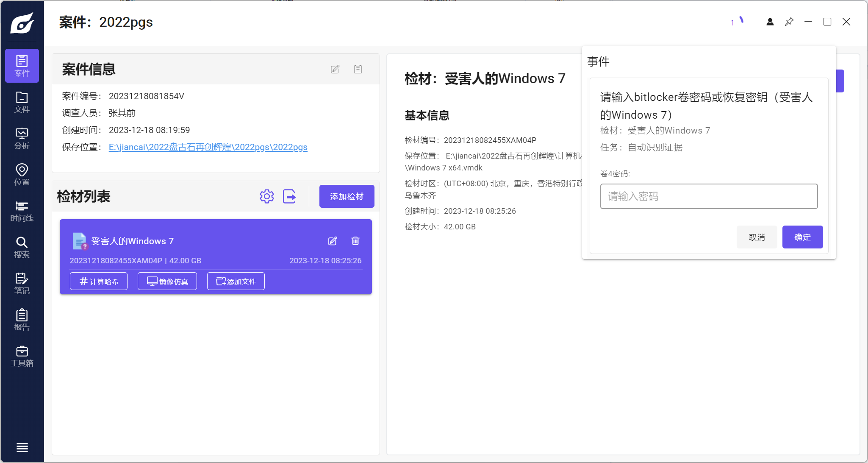Expand the sidebar hamburger menu
The height and width of the screenshot is (463, 868).
pyautogui.click(x=22, y=447)
